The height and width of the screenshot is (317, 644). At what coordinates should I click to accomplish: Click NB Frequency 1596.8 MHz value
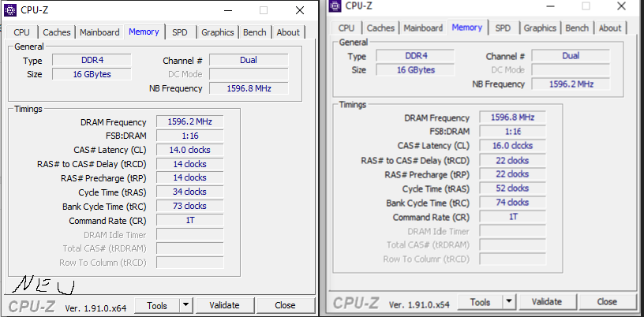pyautogui.click(x=249, y=88)
